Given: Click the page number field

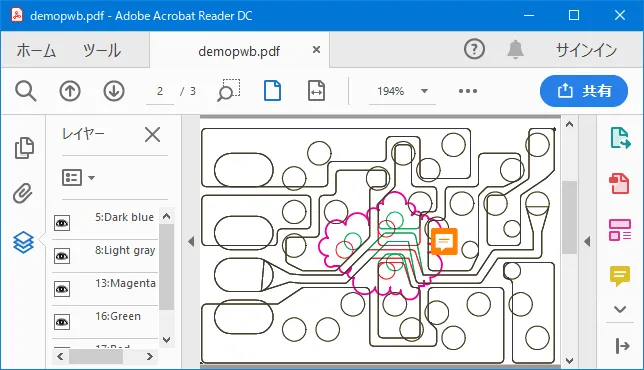Looking at the screenshot, I should click(160, 91).
